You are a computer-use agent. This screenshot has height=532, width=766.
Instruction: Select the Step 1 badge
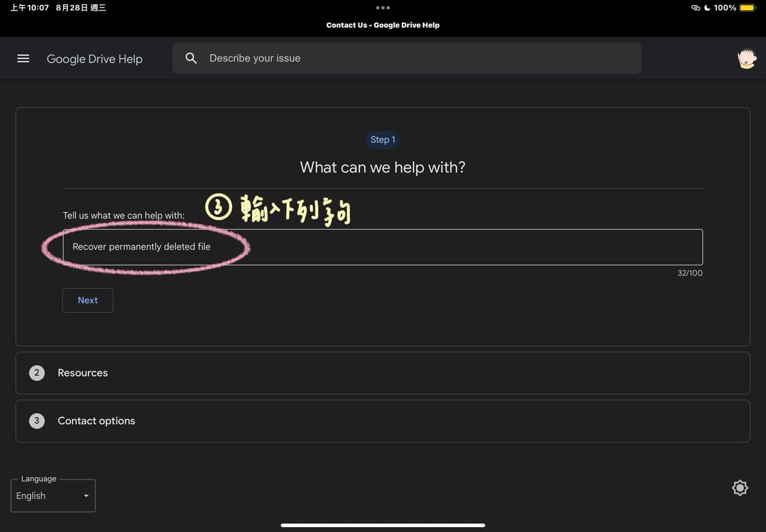(383, 139)
